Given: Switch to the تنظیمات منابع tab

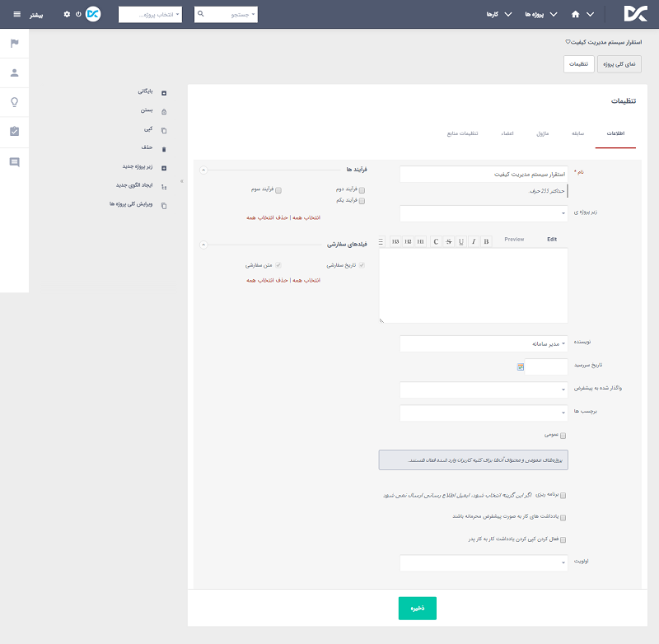Looking at the screenshot, I should (x=462, y=133).
